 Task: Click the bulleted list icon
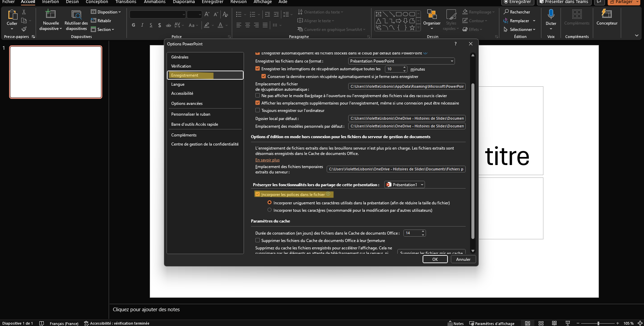pos(239,14)
